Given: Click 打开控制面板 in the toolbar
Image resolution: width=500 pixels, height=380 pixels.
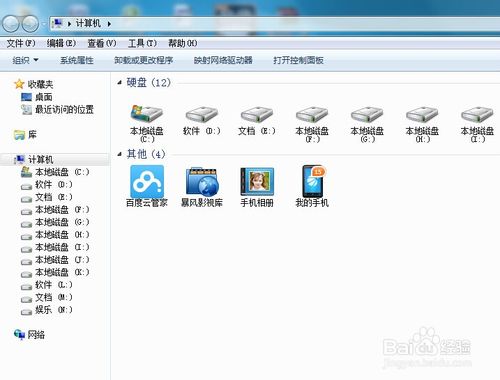Looking at the screenshot, I should pos(298,60).
